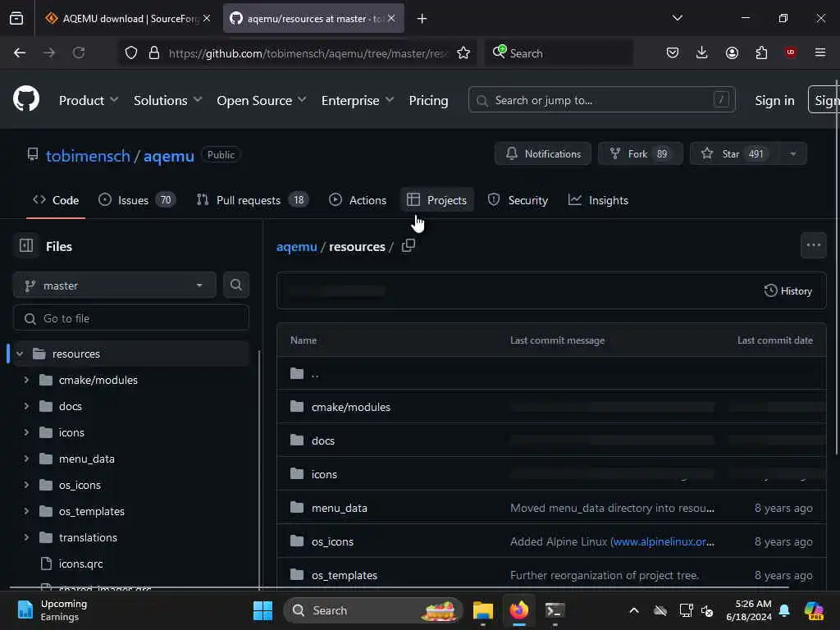
Task: Switch to the Issues tab
Action: [x=137, y=200]
